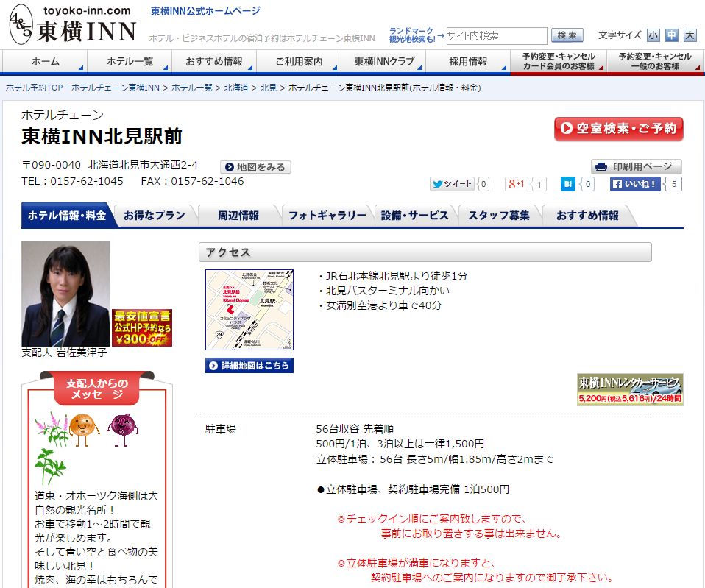Click the Facebook いいね! button
The width and height of the screenshot is (705, 588).
(x=635, y=184)
